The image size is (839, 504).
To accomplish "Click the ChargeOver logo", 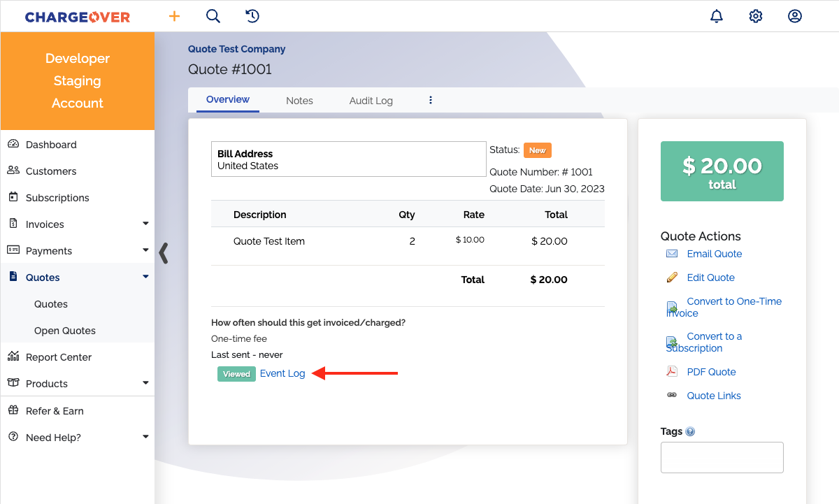I will click(x=78, y=17).
